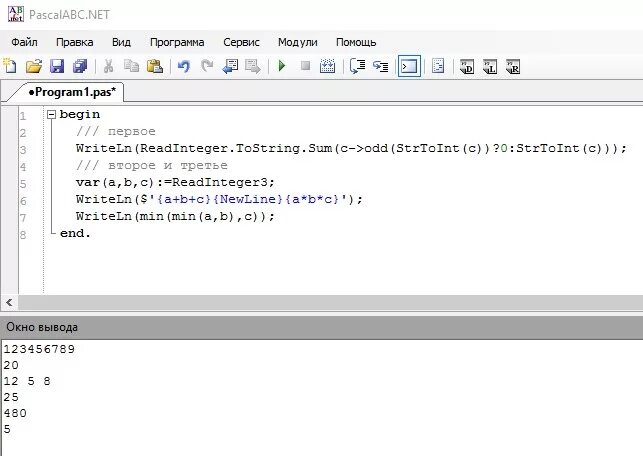Click the toolbar icon labeled L

pyautogui.click(x=490, y=66)
